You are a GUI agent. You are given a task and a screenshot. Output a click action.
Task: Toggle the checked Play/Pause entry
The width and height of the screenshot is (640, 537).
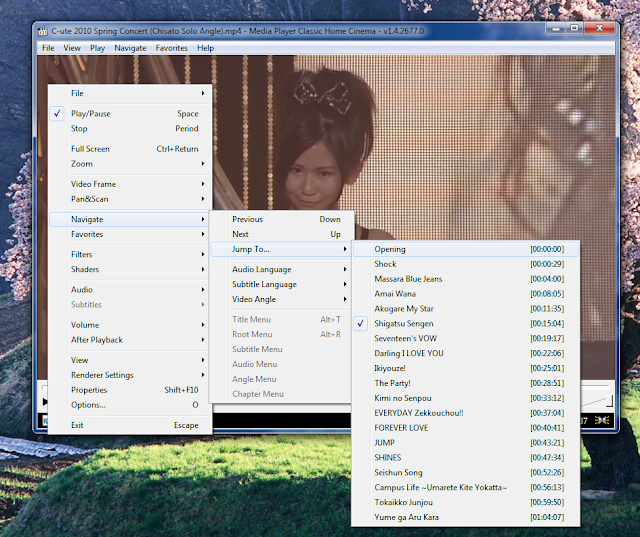pyautogui.click(x=130, y=114)
